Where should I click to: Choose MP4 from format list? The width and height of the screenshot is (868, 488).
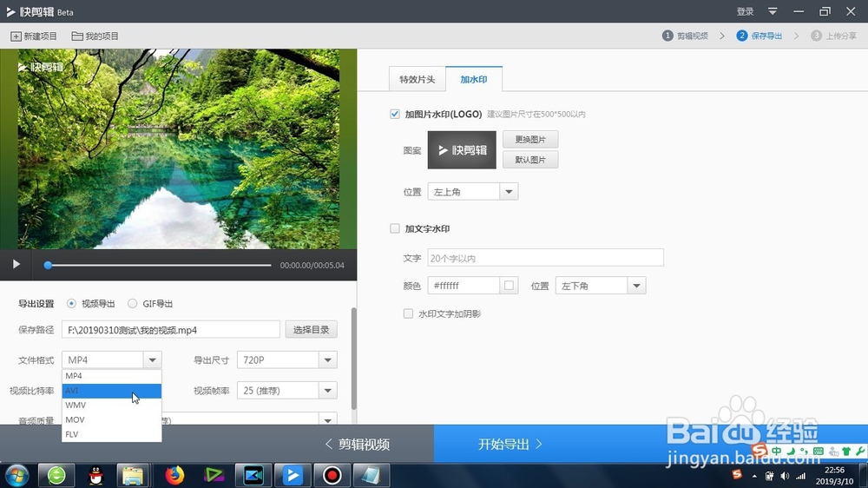tap(112, 376)
